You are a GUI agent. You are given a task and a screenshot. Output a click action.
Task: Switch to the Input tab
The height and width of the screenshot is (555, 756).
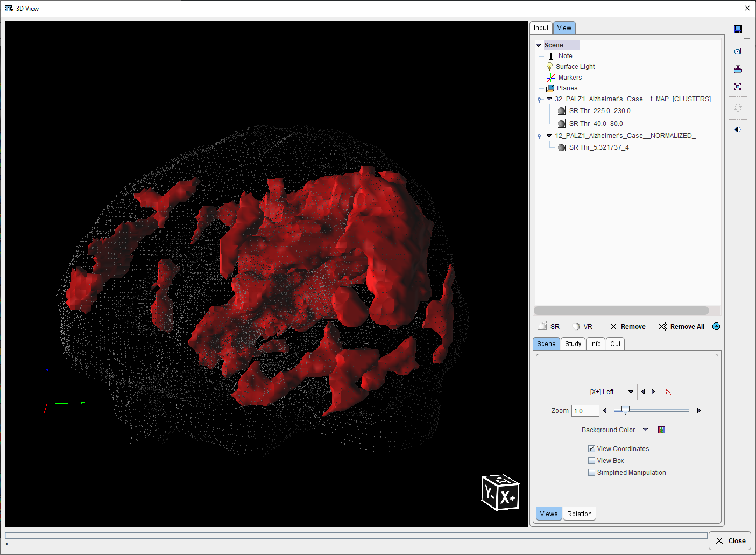pos(541,28)
